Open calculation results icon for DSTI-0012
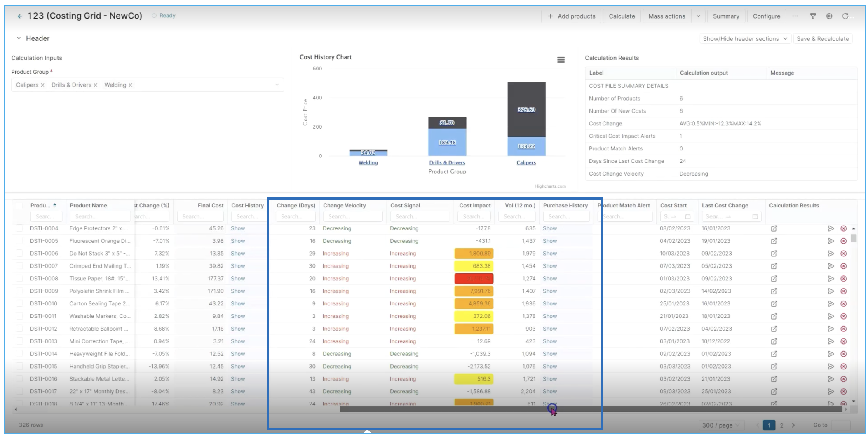Viewport: 868px width, 437px height. click(774, 329)
